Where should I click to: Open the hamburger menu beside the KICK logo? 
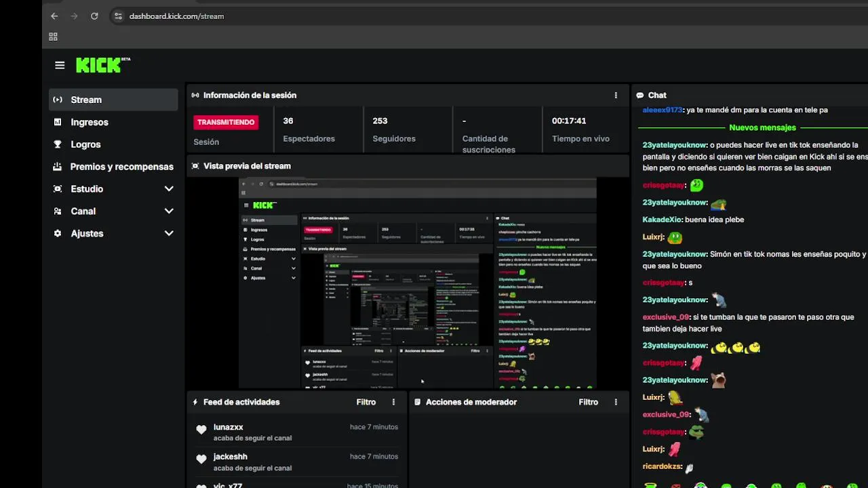60,65
